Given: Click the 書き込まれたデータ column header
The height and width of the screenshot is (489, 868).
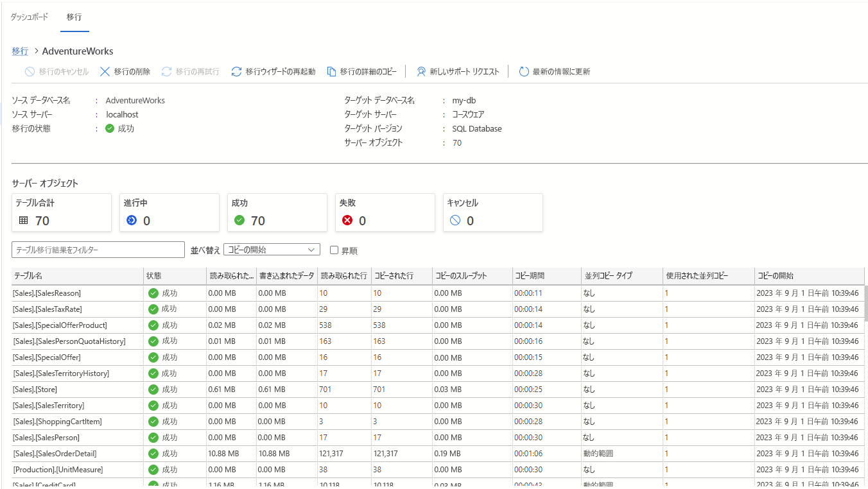Looking at the screenshot, I should pyautogui.click(x=287, y=276).
